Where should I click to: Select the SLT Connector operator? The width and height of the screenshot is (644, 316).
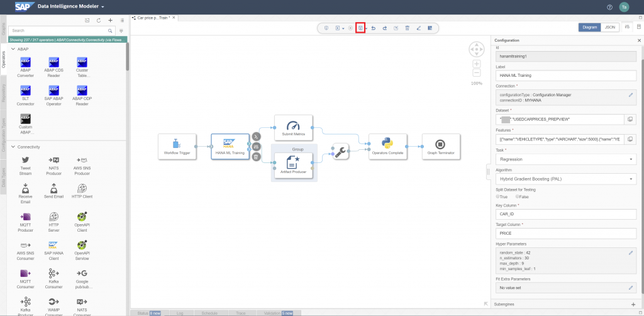click(x=25, y=95)
